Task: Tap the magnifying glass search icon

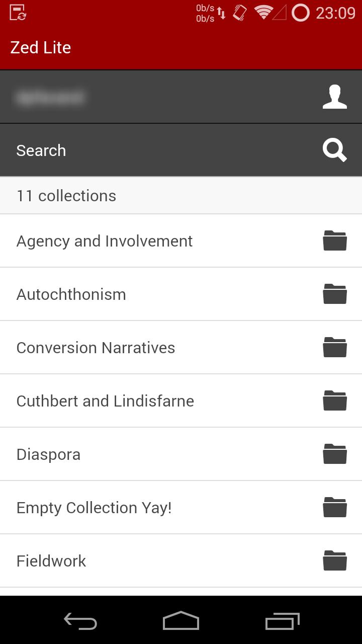Action: (x=334, y=150)
